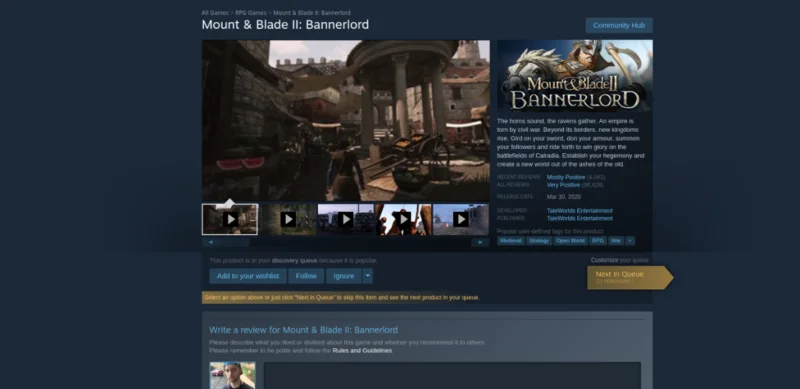Open Mostly Positive recent reviews
Screen dimensions: 800x389
coord(566,177)
